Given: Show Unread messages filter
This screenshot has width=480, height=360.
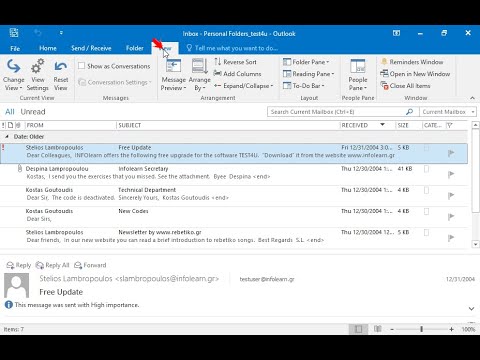Looking at the screenshot, I should pos(33,112).
